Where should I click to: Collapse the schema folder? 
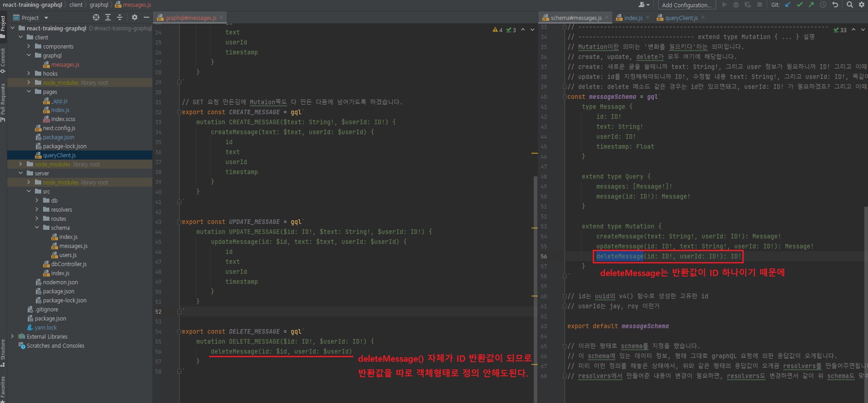(x=37, y=228)
